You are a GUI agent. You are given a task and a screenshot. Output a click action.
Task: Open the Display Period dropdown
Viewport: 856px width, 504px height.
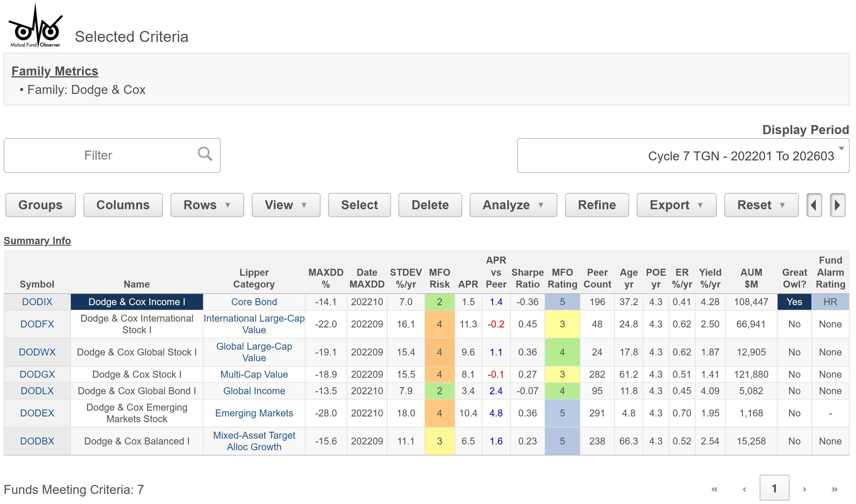pos(683,156)
